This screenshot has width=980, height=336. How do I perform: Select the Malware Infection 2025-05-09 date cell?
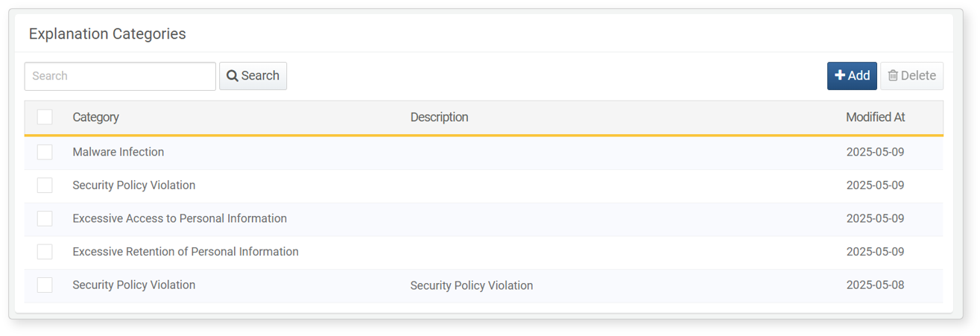(x=875, y=152)
